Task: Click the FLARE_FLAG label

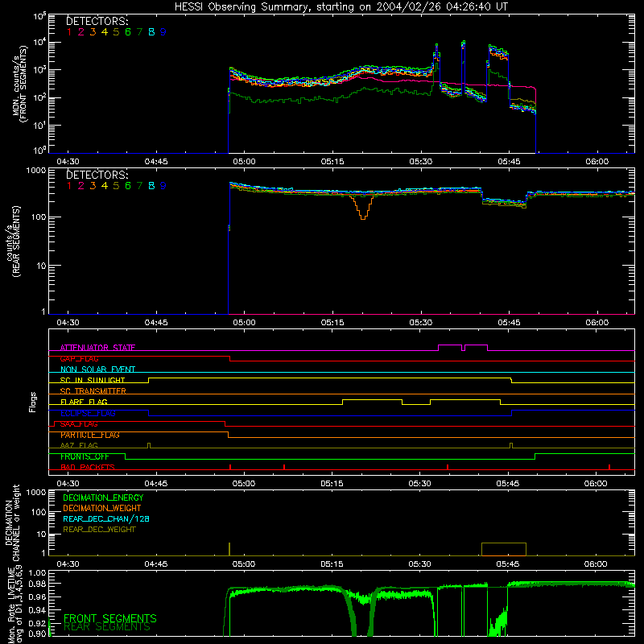Action: pyautogui.click(x=84, y=402)
